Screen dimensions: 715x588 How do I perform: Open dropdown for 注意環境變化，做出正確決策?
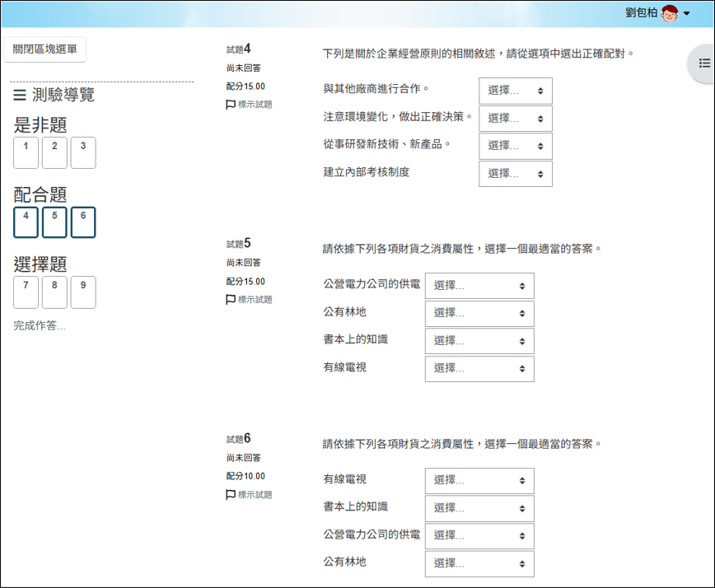[x=516, y=119]
